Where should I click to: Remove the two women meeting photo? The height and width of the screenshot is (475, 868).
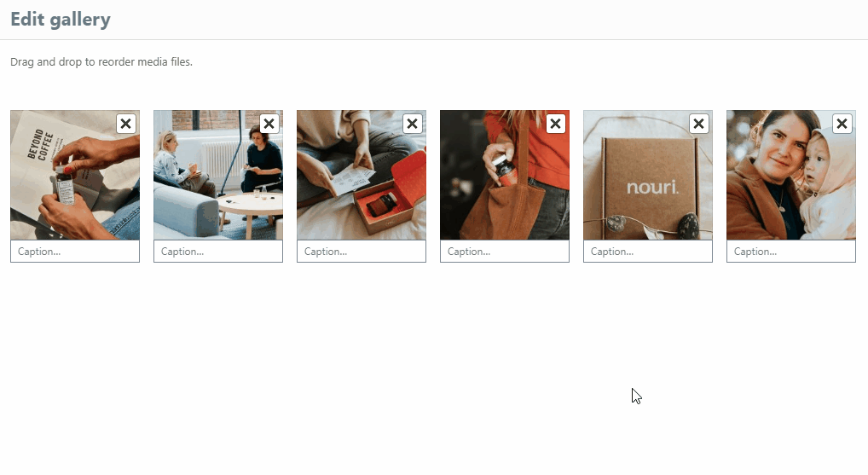(269, 124)
